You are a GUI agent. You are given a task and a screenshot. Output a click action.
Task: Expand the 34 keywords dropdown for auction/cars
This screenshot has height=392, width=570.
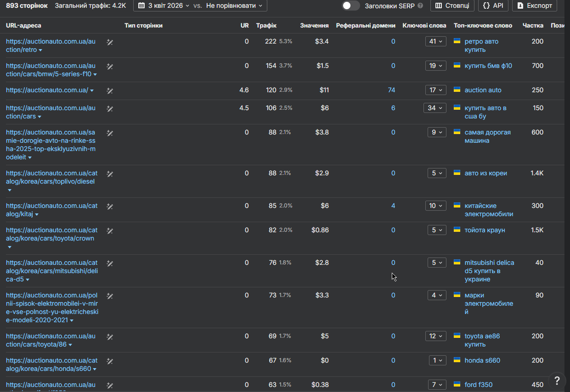coord(435,108)
